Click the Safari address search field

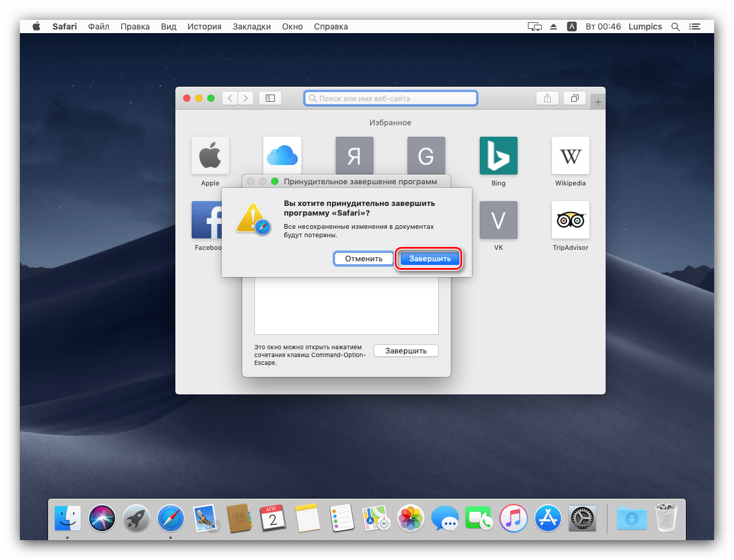(391, 98)
